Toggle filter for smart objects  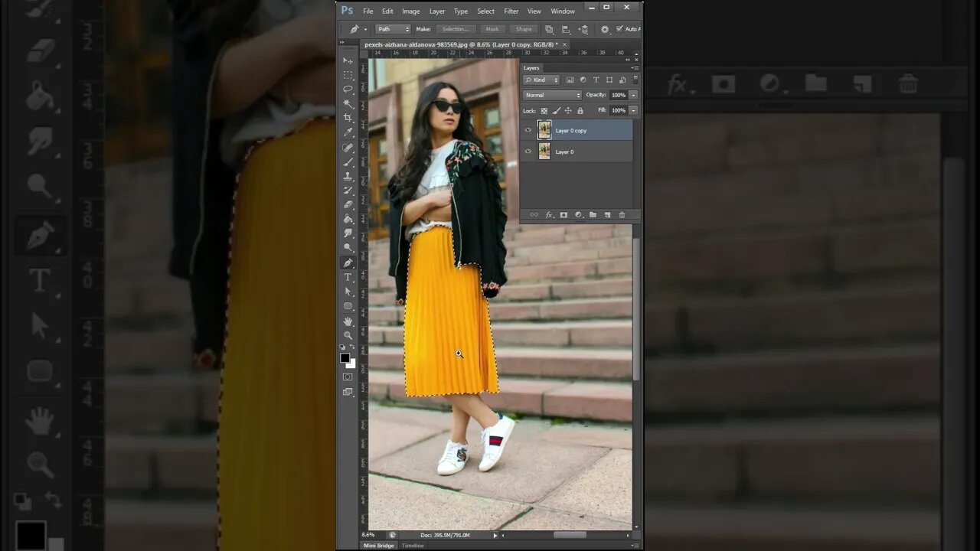[622, 80]
